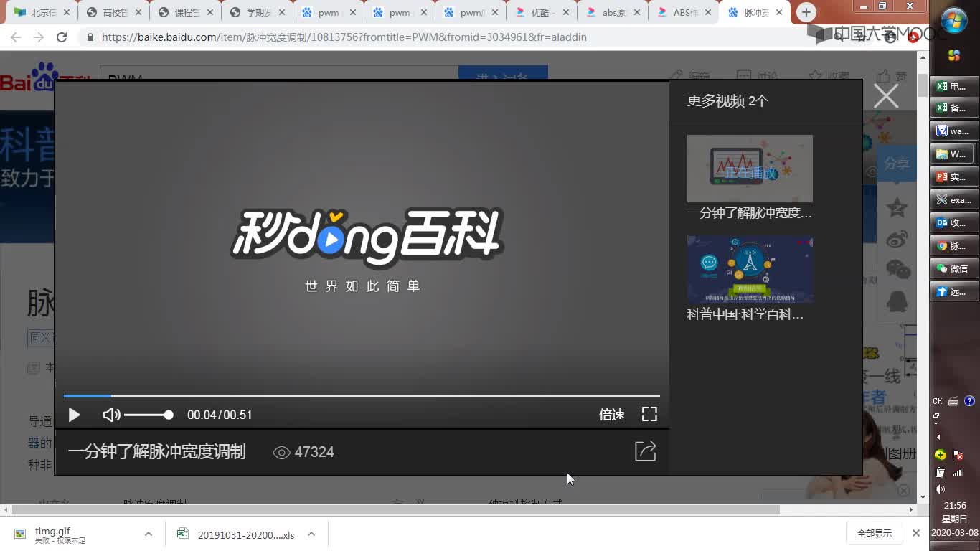The image size is (980, 551).
Task: Click the browser forward arrow
Action: (39, 37)
